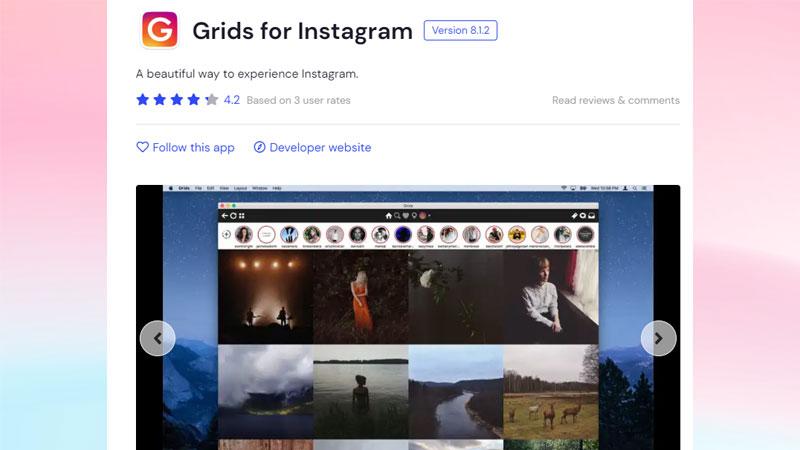Click the search magnifier in the Grids toolbar
Viewport: 800px width, 450px height.
[398, 215]
